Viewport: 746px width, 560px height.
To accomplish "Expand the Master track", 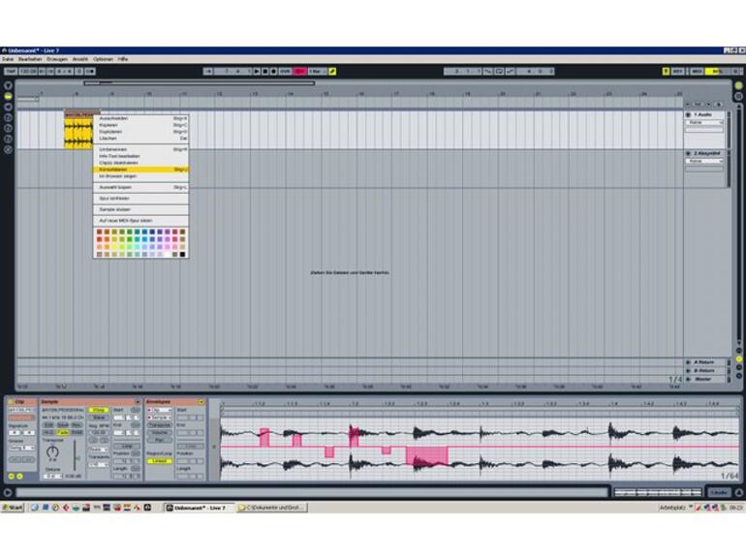I will (689, 379).
